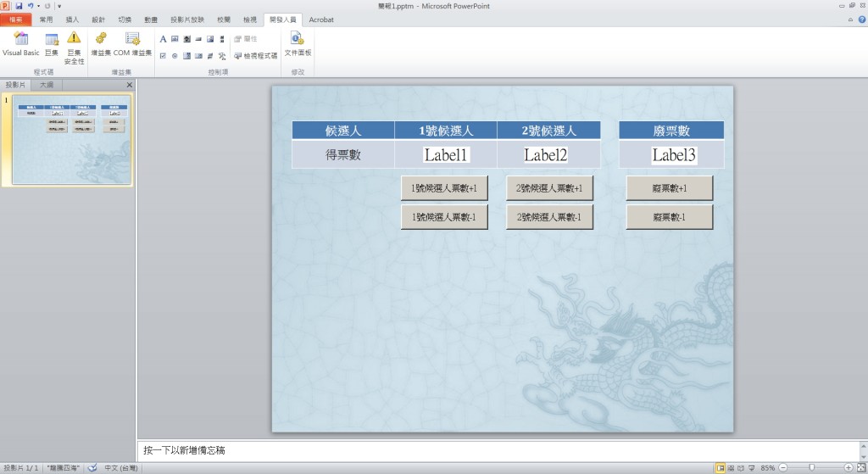Zoom out with the minus button
Screen dimensions: 868x474
pos(782,468)
